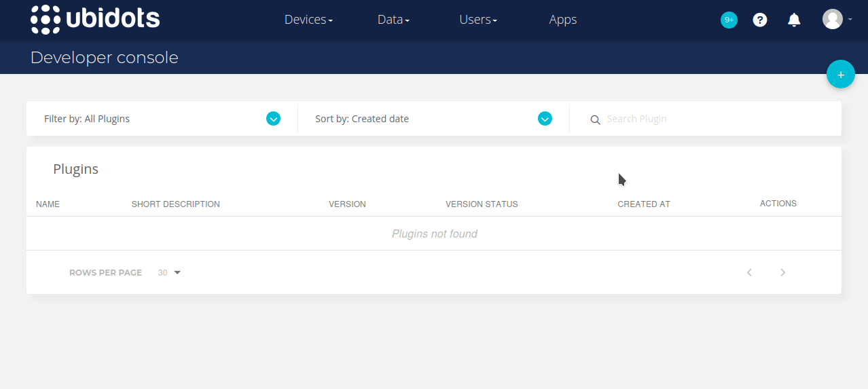
Task: Open the 9+ notifications badge
Action: click(x=729, y=20)
